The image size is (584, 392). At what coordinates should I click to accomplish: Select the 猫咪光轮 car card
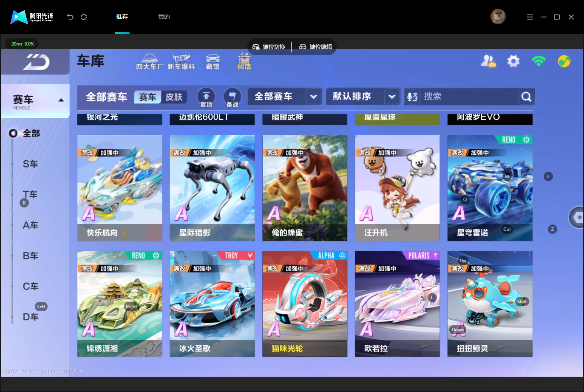(x=305, y=304)
